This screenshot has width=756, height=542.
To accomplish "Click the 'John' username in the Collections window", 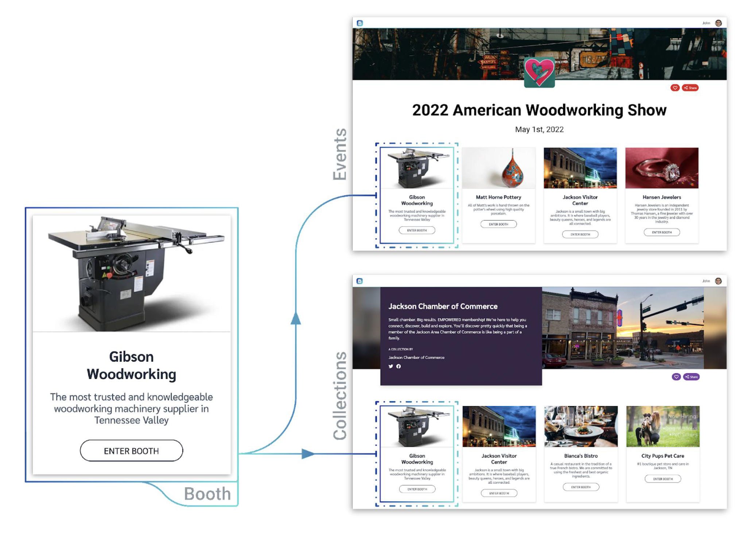I will coord(706,281).
